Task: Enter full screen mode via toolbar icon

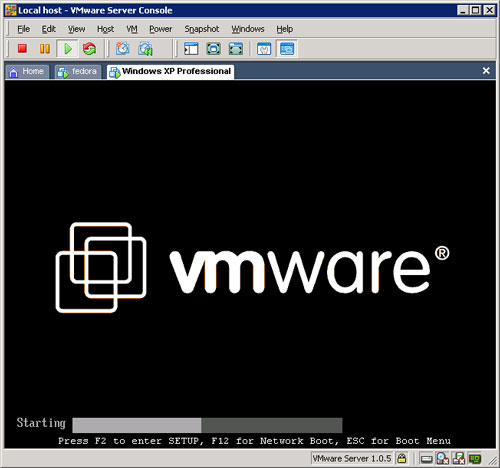Action: pyautogui.click(x=213, y=49)
